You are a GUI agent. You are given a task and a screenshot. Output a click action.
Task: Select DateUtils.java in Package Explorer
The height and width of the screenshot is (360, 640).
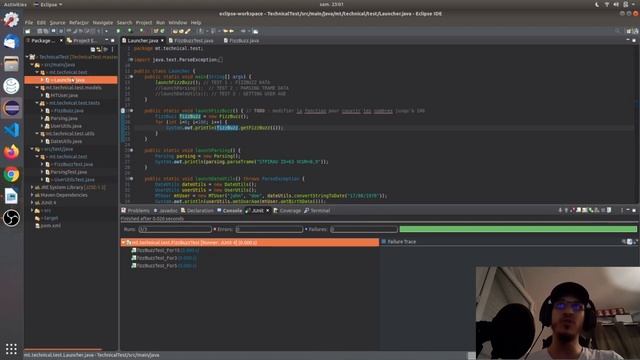click(66, 141)
